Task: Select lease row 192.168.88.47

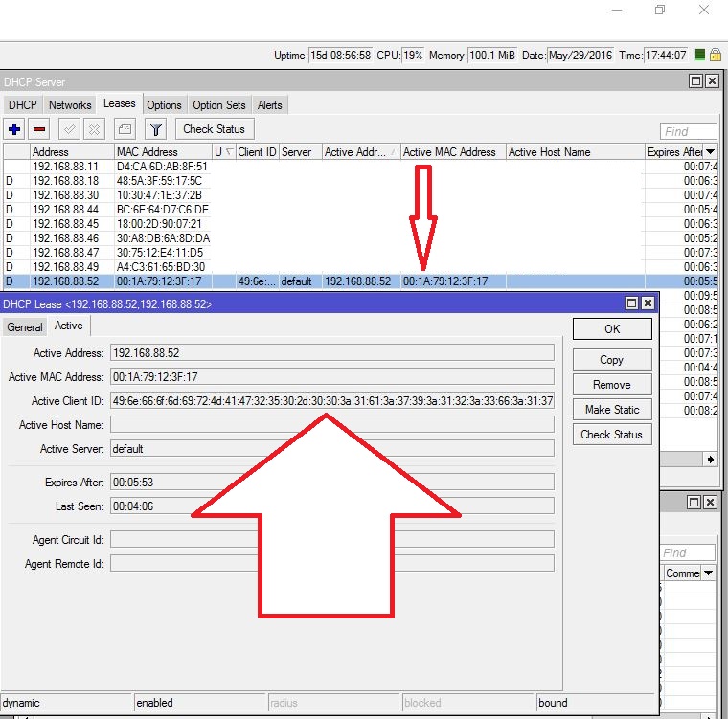Action: tap(360, 253)
